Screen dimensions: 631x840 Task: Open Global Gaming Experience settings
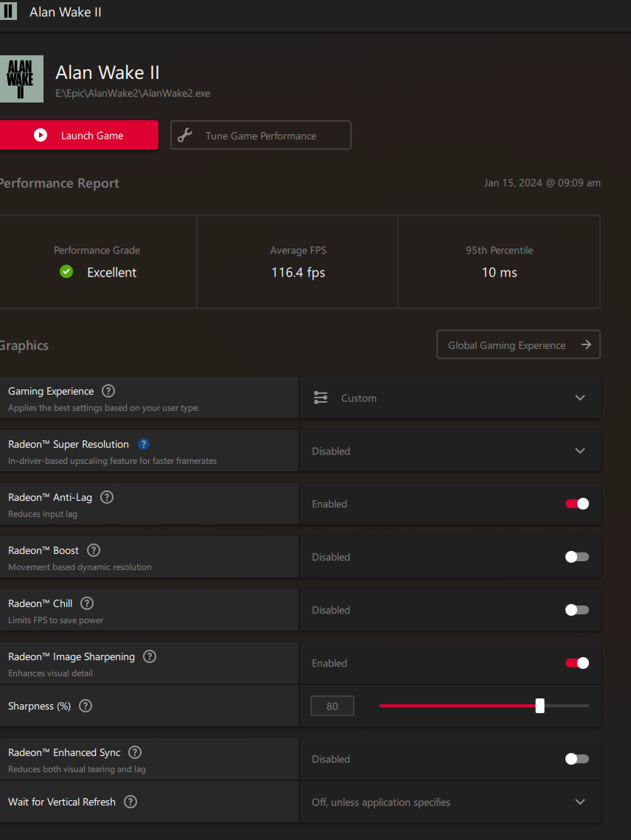point(518,344)
